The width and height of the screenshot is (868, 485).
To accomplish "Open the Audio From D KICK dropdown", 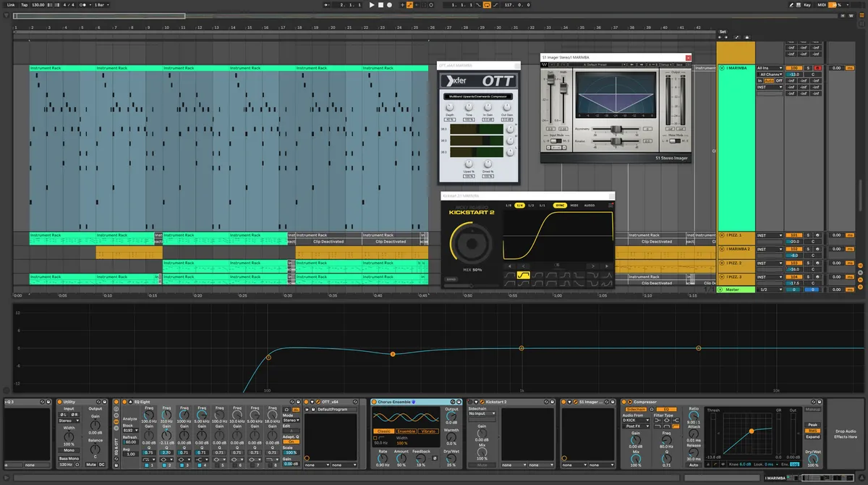I will (635, 421).
